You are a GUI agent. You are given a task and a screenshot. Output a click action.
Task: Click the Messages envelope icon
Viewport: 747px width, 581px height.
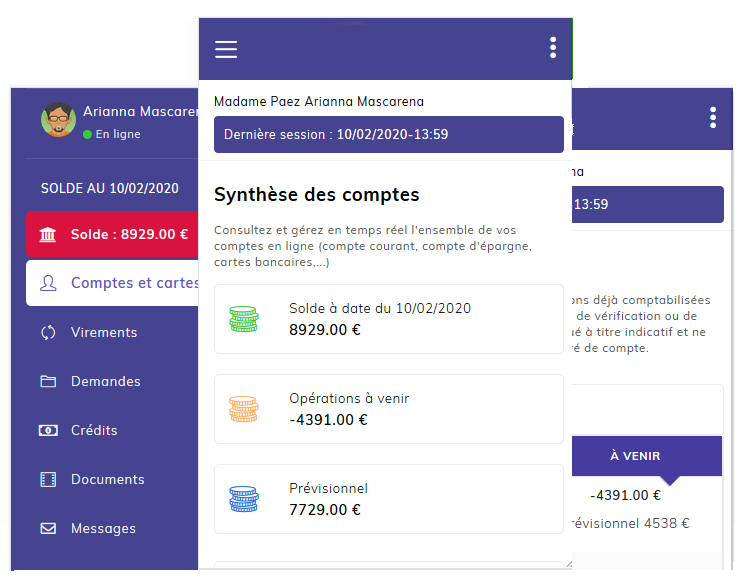coord(48,528)
